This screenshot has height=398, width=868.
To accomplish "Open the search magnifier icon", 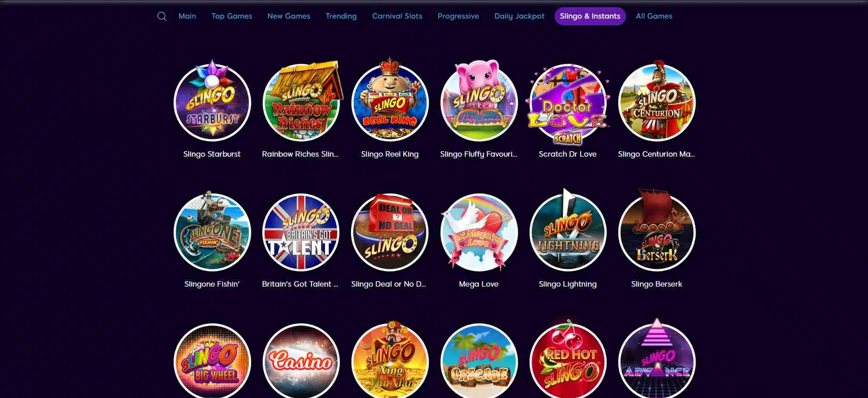I will point(162,16).
